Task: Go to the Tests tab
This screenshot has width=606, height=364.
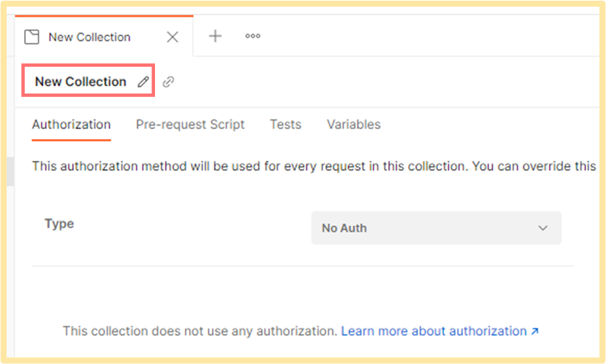Action: pyautogui.click(x=285, y=124)
